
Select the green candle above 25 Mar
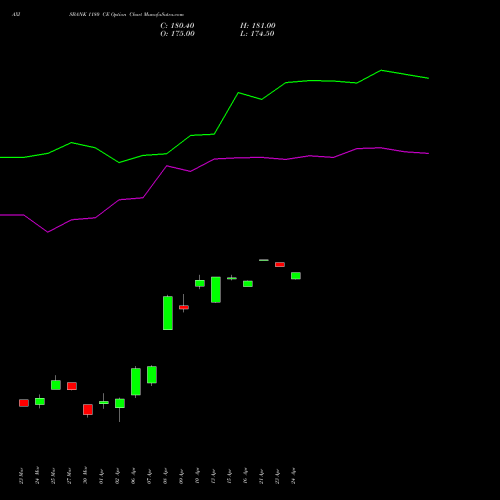click(x=56, y=385)
